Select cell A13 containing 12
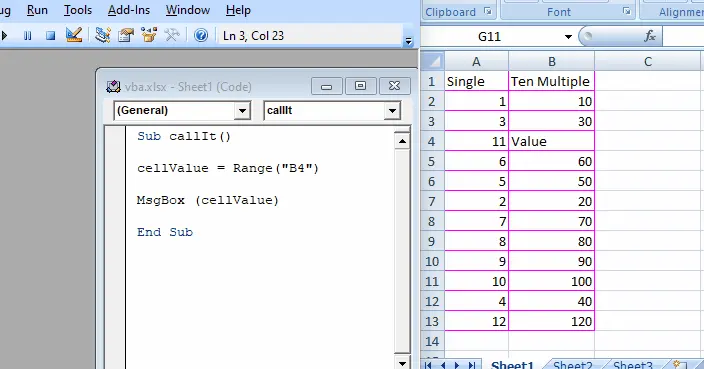This screenshot has width=704, height=369. pos(476,321)
